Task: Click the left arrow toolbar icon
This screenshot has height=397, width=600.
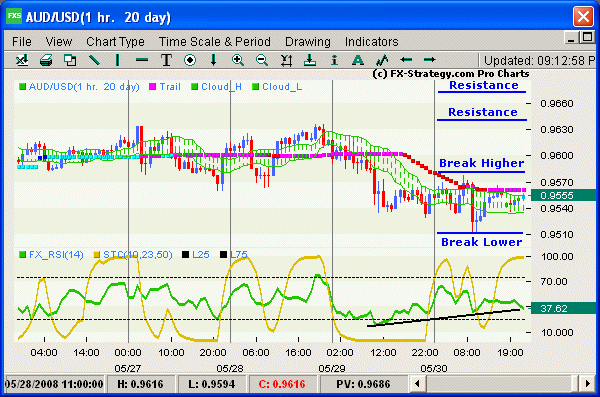Action: [x=406, y=60]
